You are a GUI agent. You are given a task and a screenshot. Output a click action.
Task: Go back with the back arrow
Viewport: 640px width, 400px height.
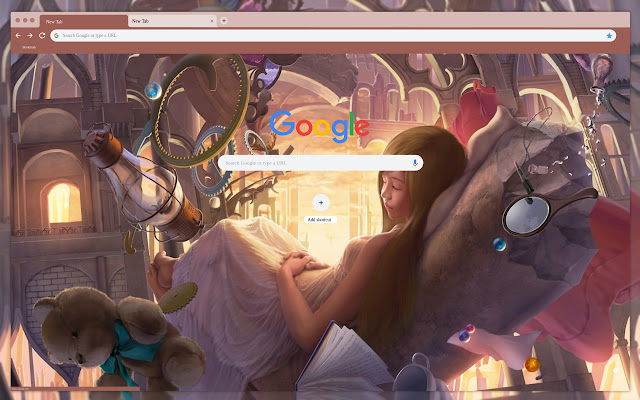[x=18, y=36]
